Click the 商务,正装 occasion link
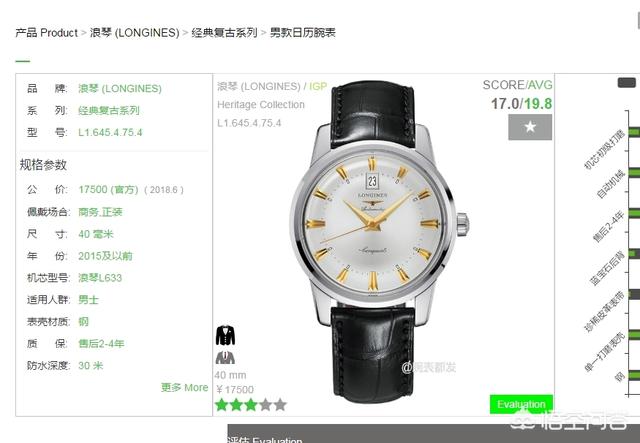This screenshot has height=443, width=640. coord(100,212)
